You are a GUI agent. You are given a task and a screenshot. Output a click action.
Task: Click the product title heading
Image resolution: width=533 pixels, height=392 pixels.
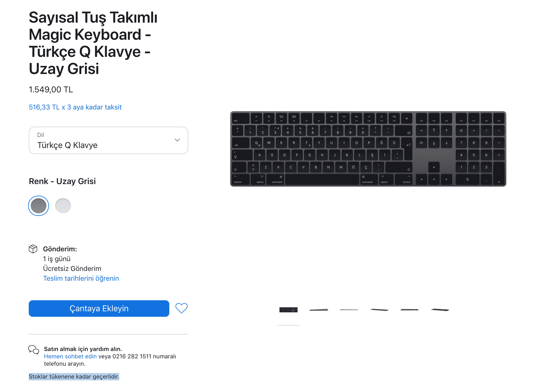pyautogui.click(x=93, y=43)
